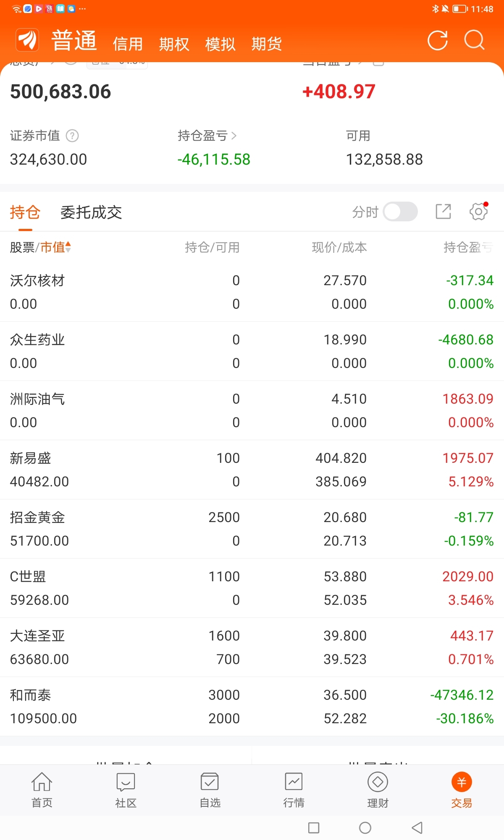Open 大连圣亚 holding row
This screenshot has width=504, height=840.
point(252,648)
